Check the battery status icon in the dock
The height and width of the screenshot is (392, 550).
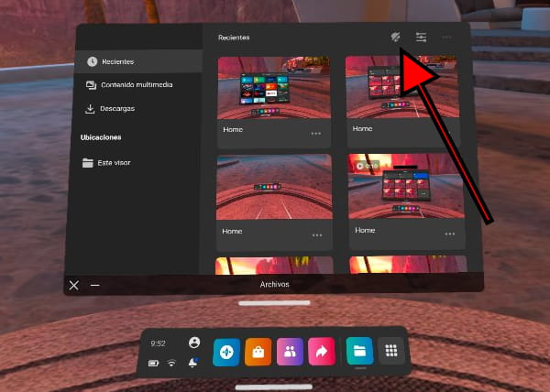point(153,364)
